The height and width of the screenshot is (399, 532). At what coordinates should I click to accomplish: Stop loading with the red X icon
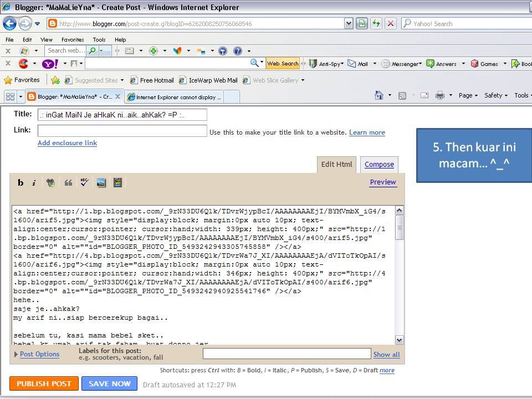[391, 23]
